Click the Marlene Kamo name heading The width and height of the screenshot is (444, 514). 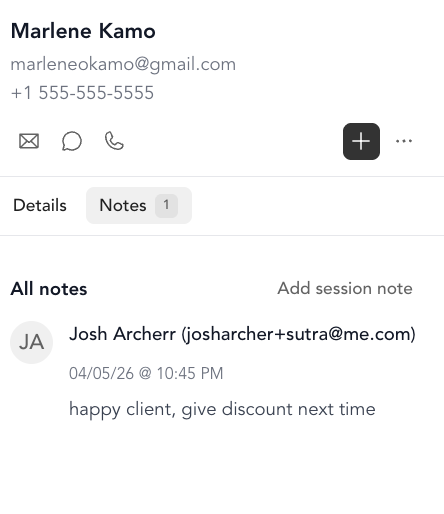point(83,31)
